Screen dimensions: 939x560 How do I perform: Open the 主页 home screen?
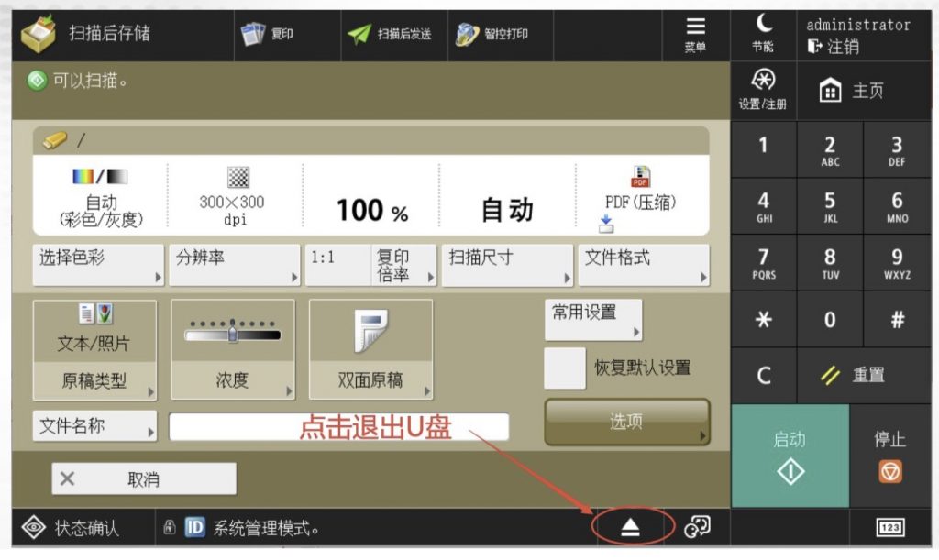coord(853,92)
